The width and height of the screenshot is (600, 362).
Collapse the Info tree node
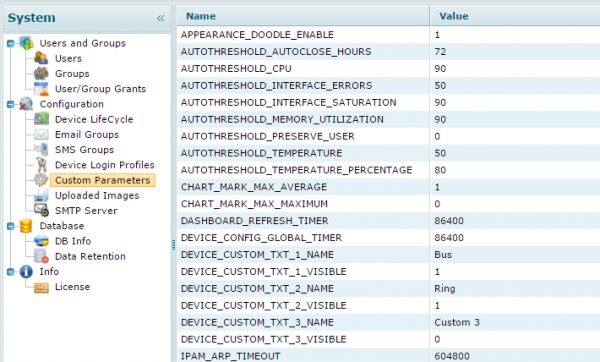tap(11, 272)
